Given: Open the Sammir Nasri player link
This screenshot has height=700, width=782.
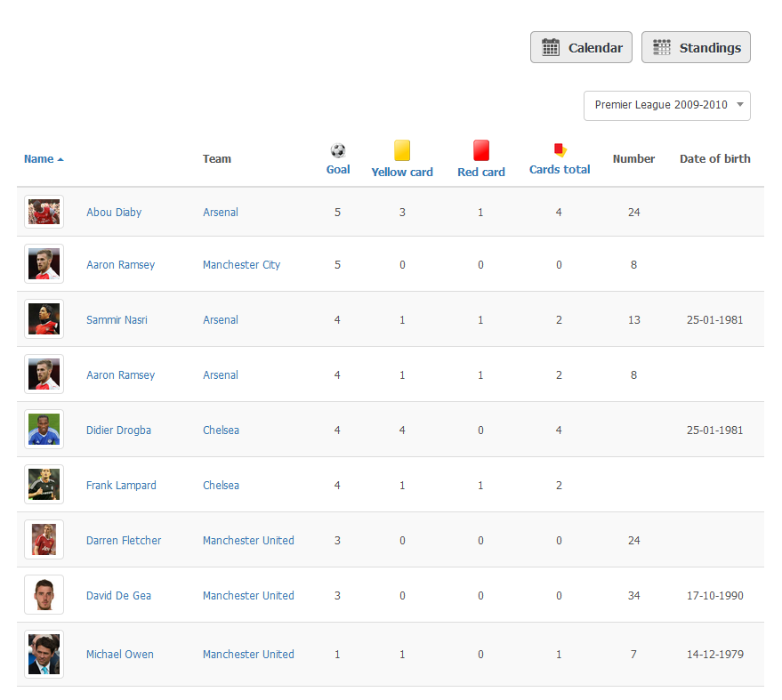Looking at the screenshot, I should coord(117,320).
